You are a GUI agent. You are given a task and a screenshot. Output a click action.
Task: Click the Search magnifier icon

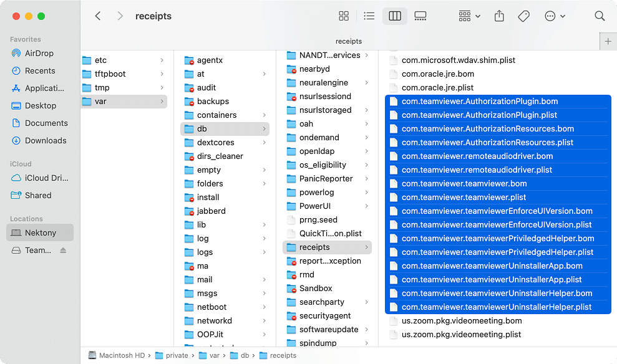(600, 16)
